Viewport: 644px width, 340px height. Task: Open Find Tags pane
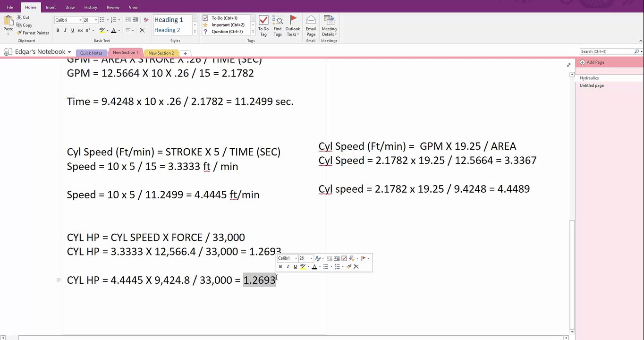click(278, 26)
